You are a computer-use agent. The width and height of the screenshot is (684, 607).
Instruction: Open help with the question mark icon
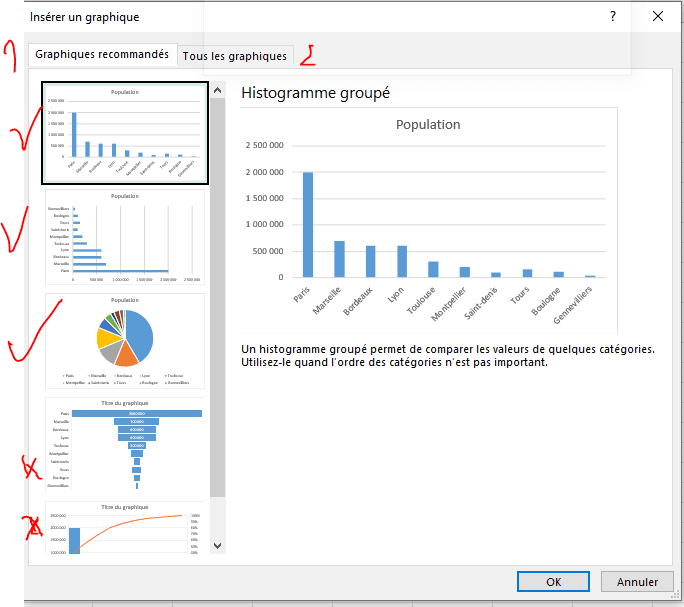tap(613, 16)
